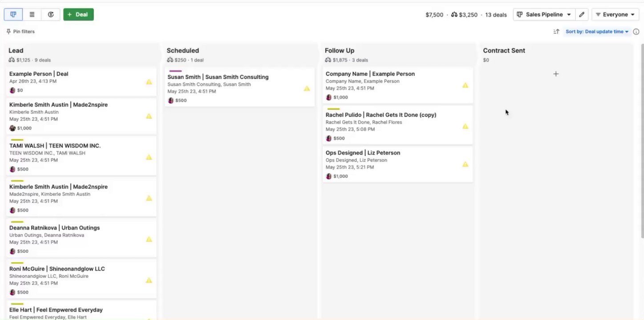This screenshot has width=644, height=320.
Task: Reverse the sort direction with the arrow icon
Action: point(556,32)
